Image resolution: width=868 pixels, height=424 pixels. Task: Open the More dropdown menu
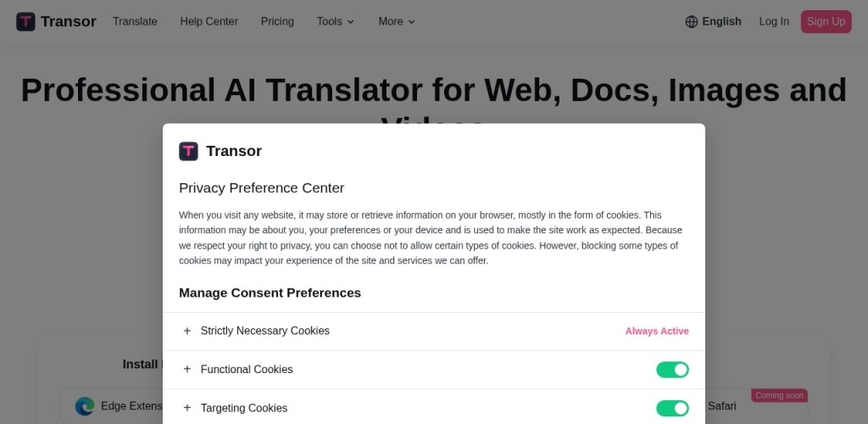click(396, 21)
